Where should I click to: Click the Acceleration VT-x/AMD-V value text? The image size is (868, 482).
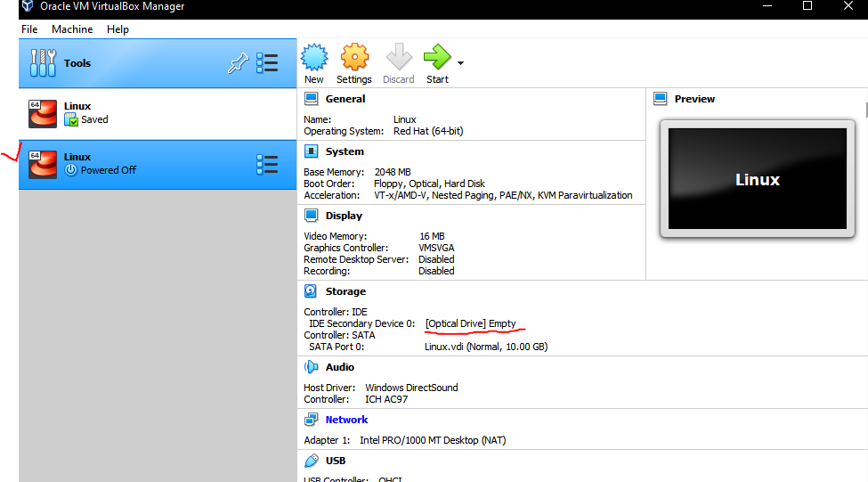coord(503,196)
